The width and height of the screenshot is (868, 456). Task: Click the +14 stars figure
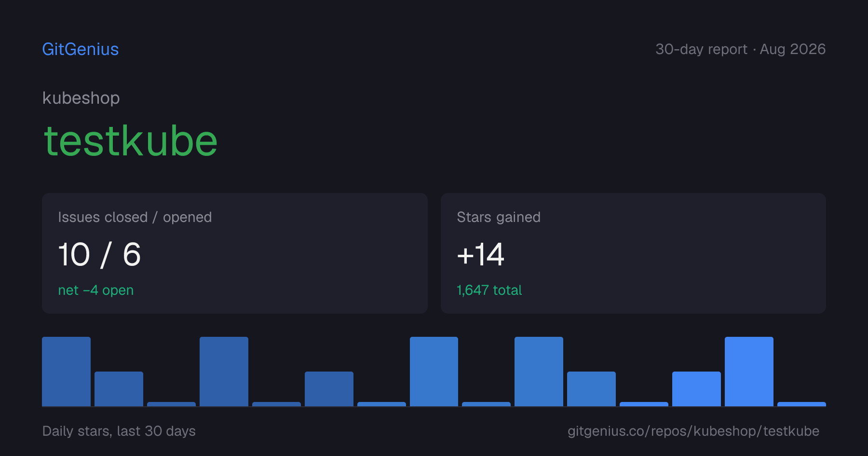[481, 254]
